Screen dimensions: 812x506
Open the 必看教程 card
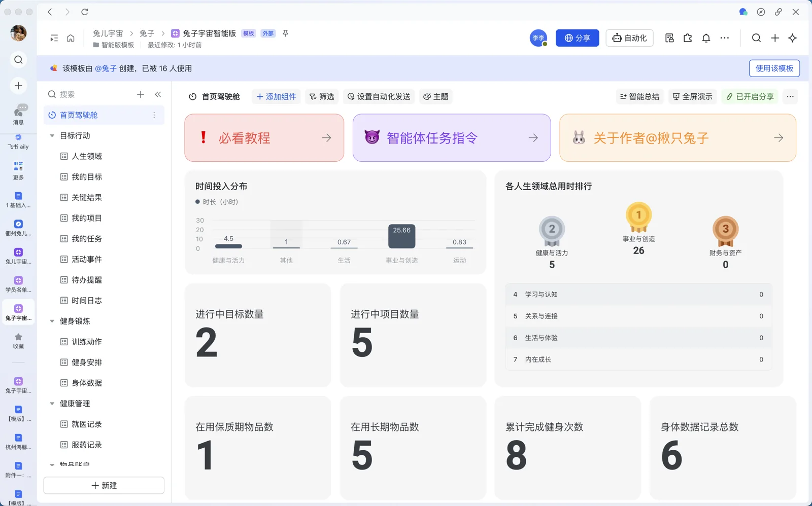tap(264, 138)
